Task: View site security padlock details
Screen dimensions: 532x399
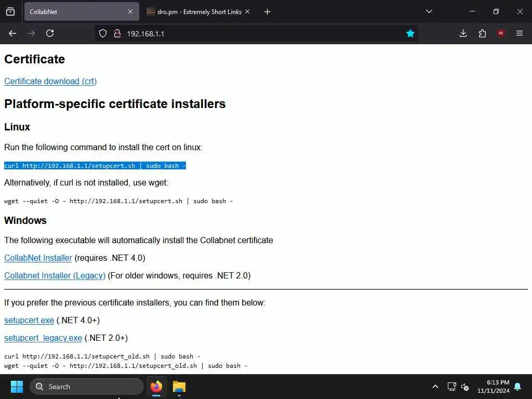Action: [117, 33]
